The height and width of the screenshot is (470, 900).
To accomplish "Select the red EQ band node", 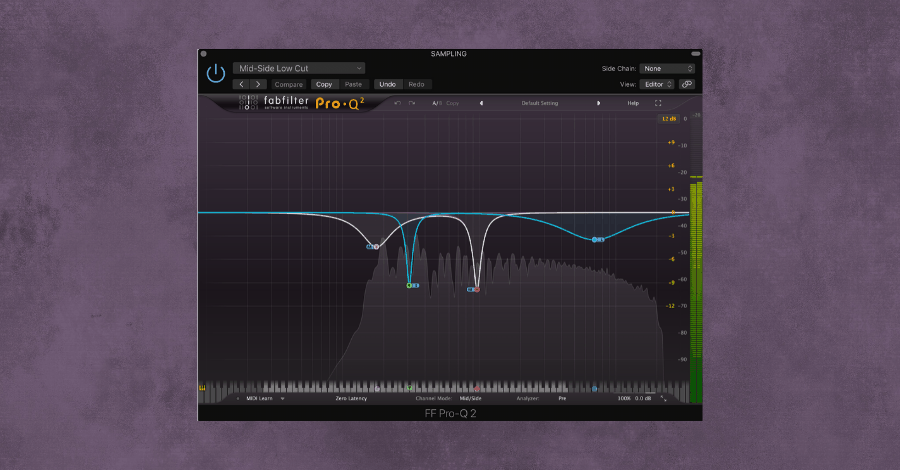I will pyautogui.click(x=476, y=289).
